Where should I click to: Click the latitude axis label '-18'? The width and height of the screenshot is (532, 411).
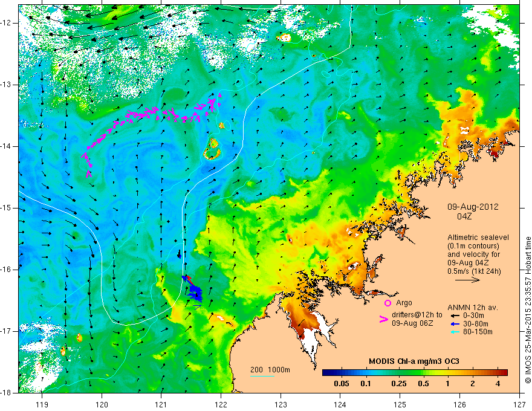[x=7, y=393]
